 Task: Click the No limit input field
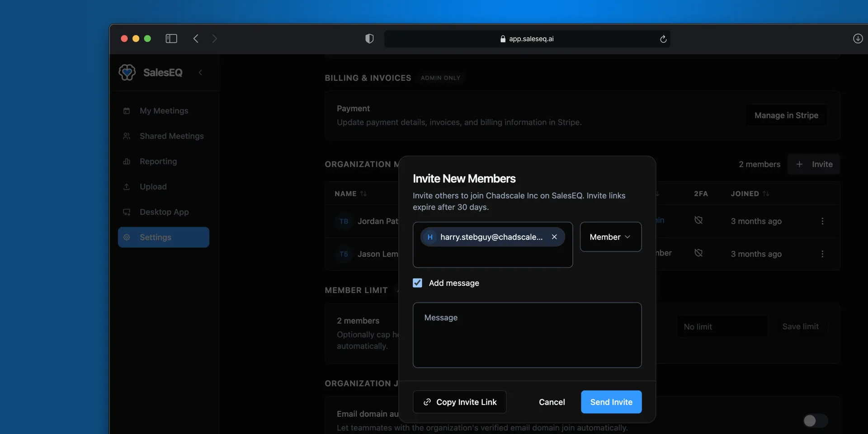coord(722,326)
